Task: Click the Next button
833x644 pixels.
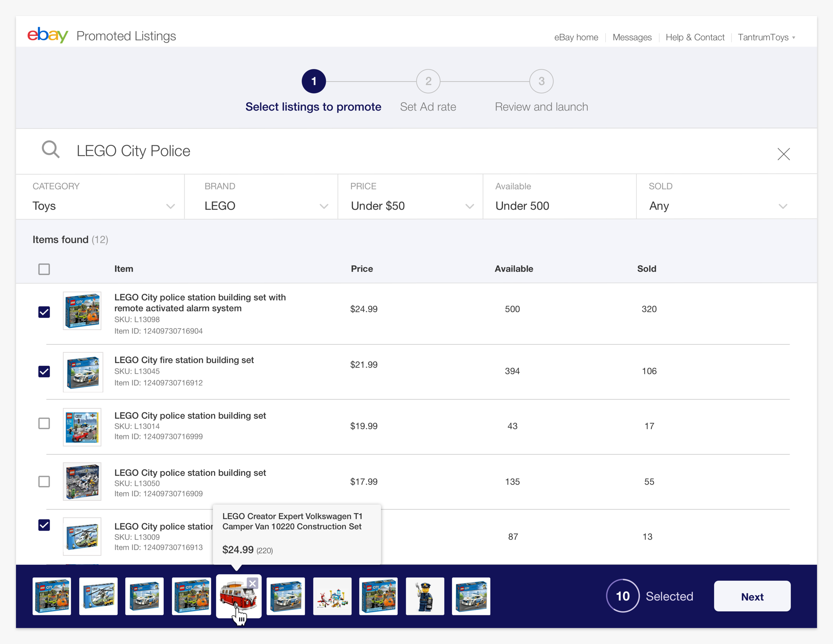Action: pyautogui.click(x=752, y=596)
